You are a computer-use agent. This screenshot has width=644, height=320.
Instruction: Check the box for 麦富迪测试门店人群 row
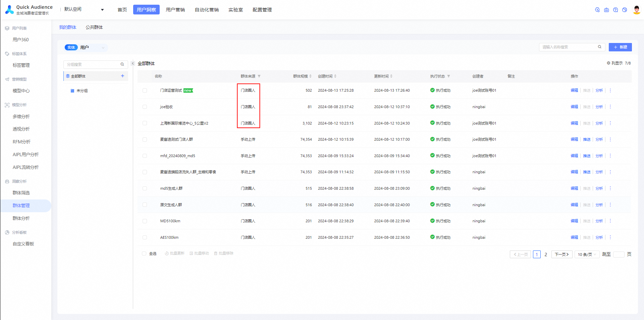(145, 139)
